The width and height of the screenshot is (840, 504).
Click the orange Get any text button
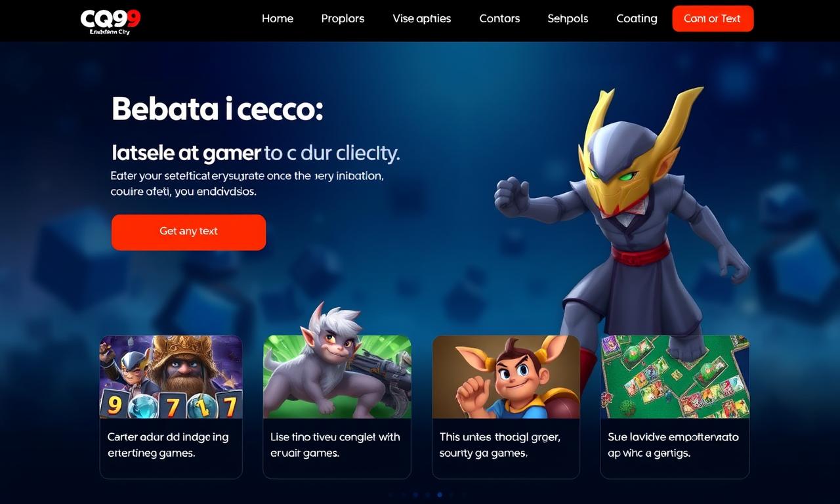tap(188, 232)
